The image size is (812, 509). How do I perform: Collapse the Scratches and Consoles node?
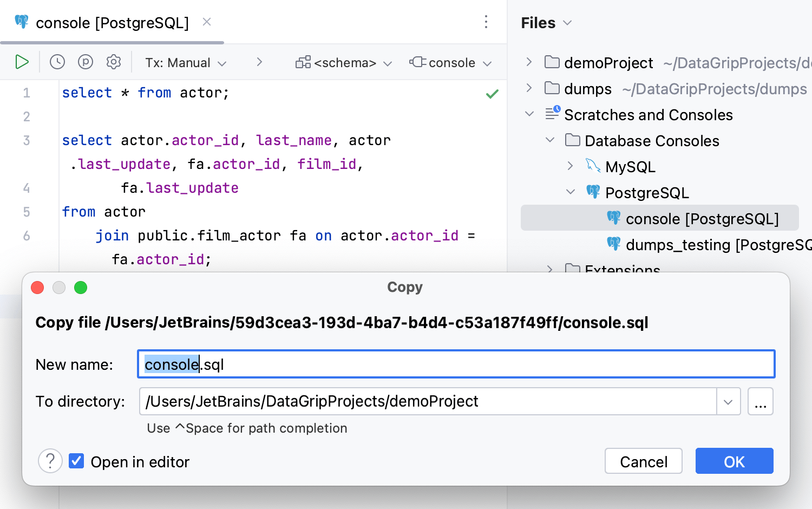pos(529,114)
